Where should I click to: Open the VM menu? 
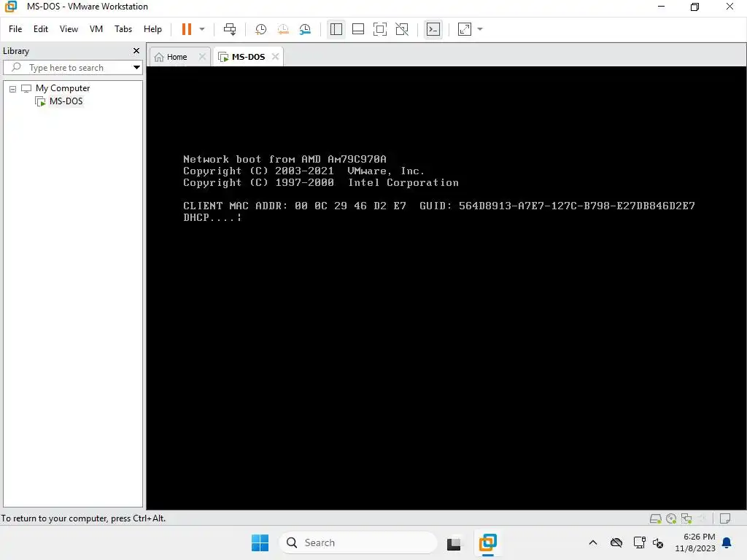pos(96,29)
